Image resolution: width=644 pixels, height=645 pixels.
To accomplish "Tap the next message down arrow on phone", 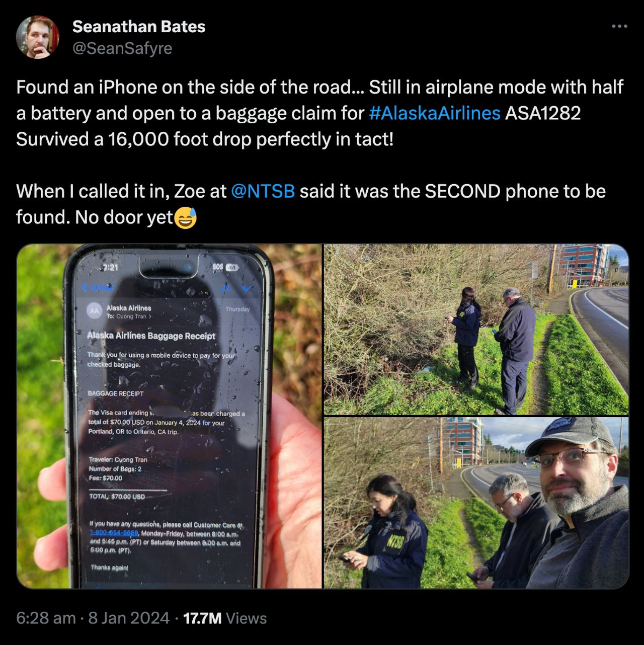I will [247, 287].
